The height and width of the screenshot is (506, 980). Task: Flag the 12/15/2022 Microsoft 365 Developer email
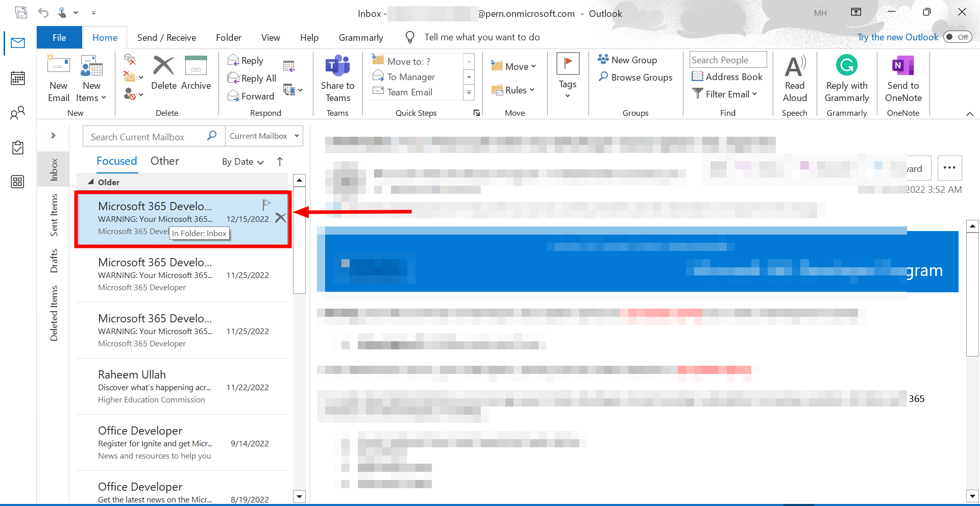(266, 204)
